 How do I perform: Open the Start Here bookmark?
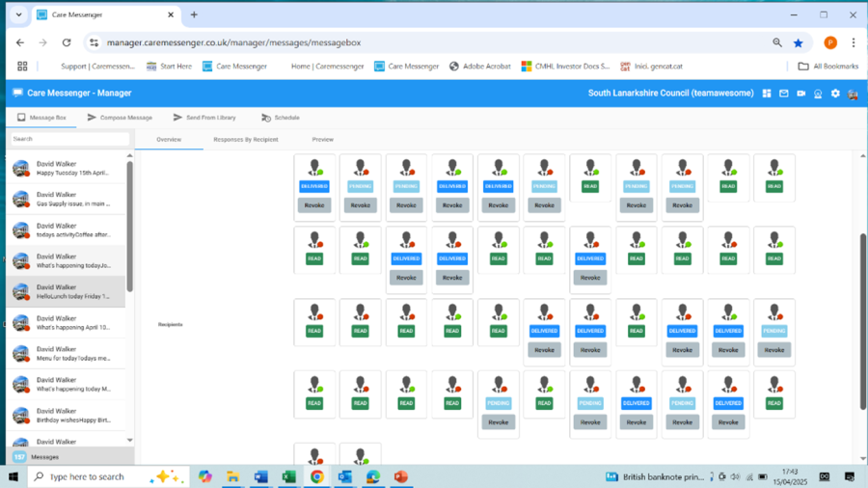click(169, 67)
